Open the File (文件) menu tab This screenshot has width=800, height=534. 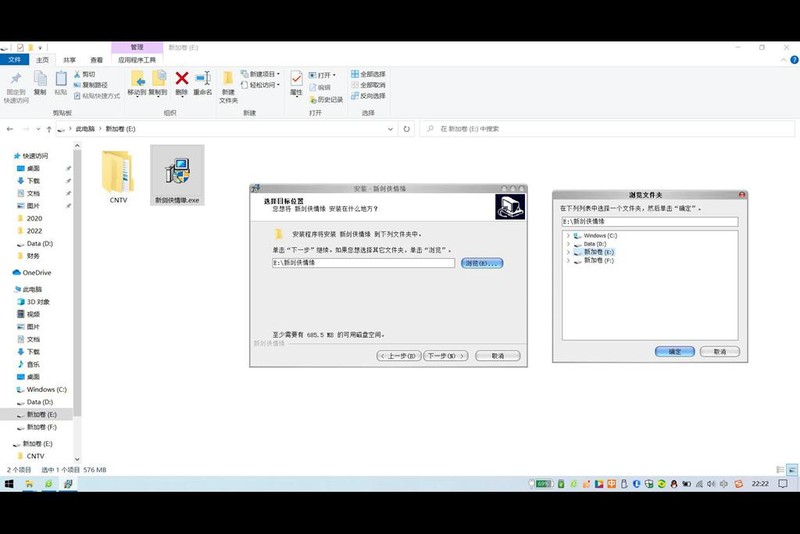pyautogui.click(x=14, y=60)
